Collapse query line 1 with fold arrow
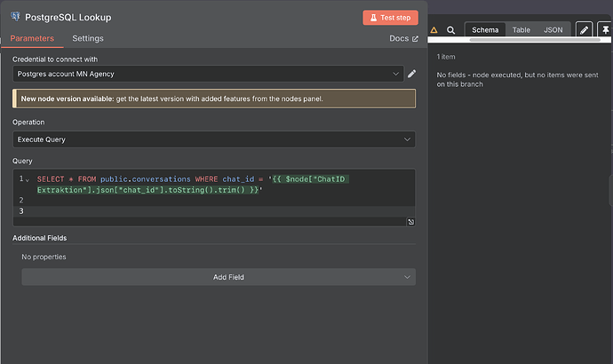The width and height of the screenshot is (613, 364). click(28, 180)
